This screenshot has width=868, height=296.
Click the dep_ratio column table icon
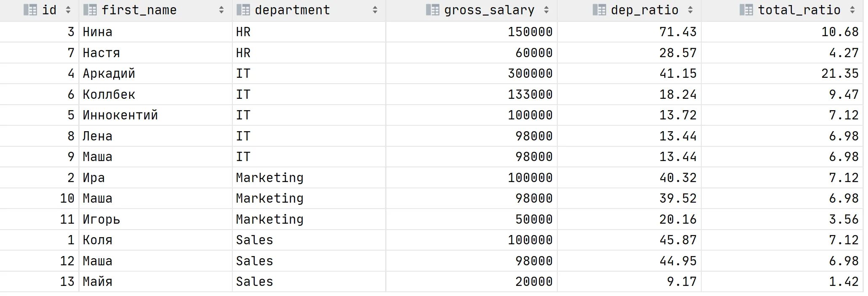coord(599,10)
